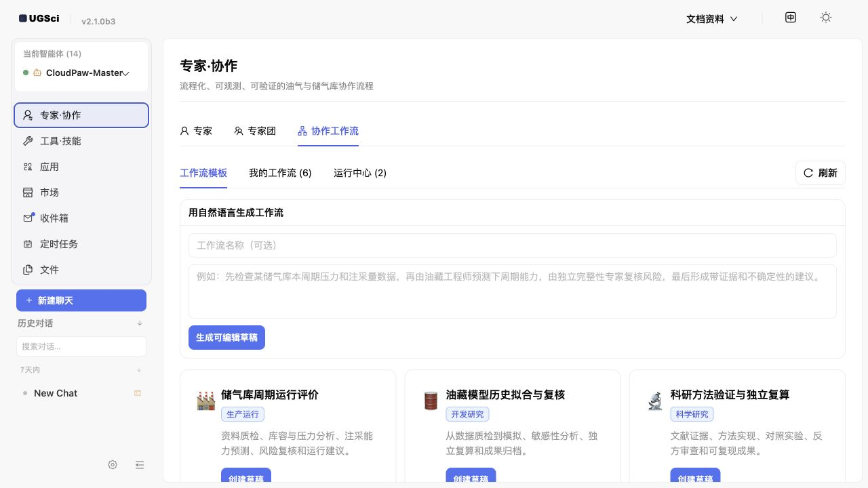Open the 文件 item in the sidebar
The width and height of the screenshot is (868, 488).
pyautogui.click(x=81, y=270)
